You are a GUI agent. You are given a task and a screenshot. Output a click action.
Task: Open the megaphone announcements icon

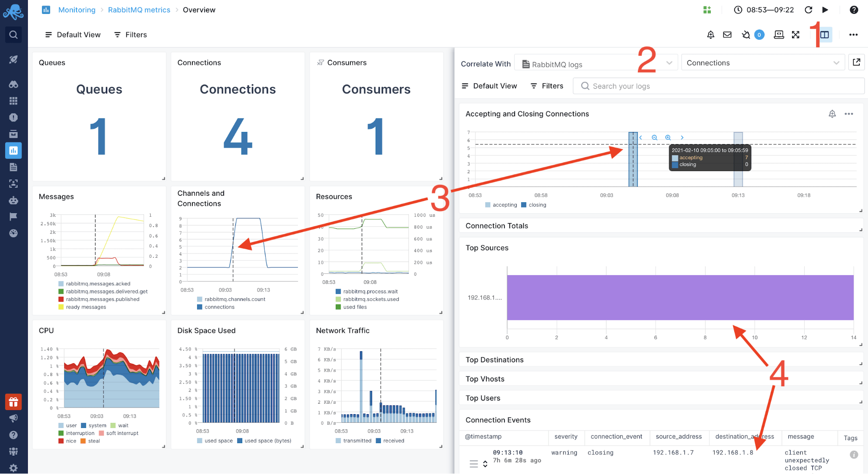point(13,418)
